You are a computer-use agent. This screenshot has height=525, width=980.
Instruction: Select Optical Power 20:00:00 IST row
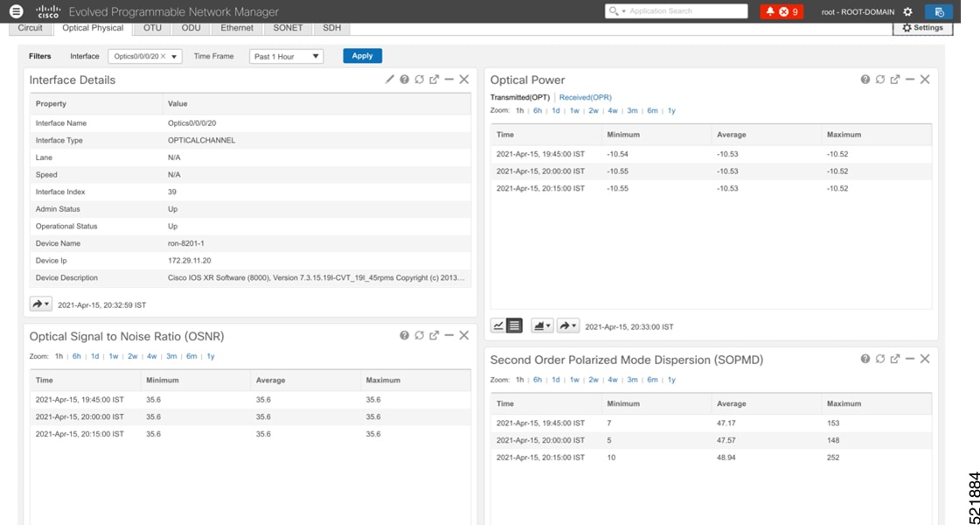tap(712, 171)
